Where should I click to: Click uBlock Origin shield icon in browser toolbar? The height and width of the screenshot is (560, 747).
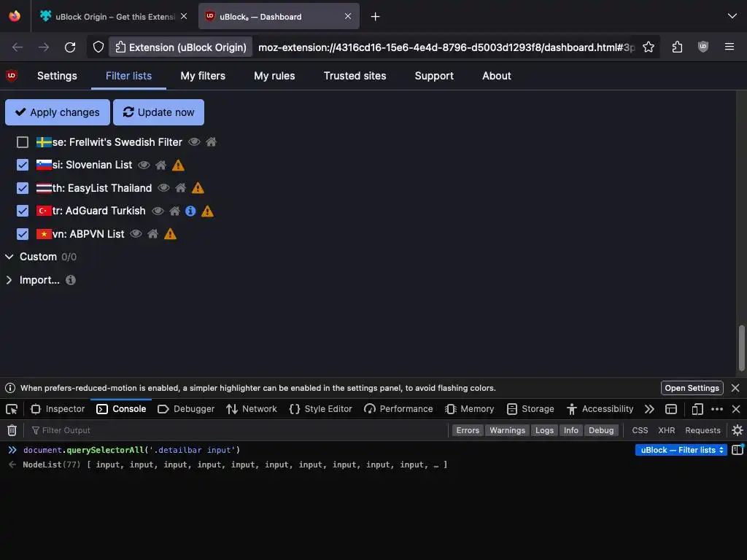[x=703, y=47]
